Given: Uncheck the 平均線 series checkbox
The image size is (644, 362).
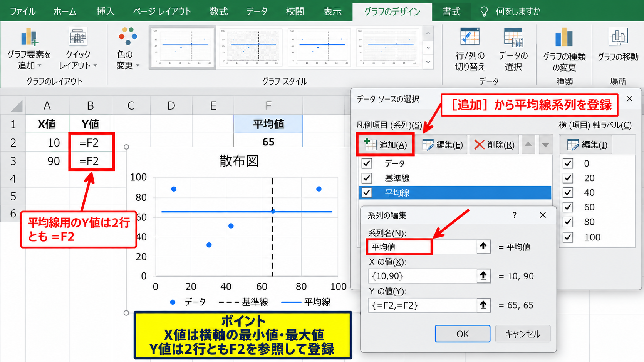Looking at the screenshot, I should coord(367,193).
